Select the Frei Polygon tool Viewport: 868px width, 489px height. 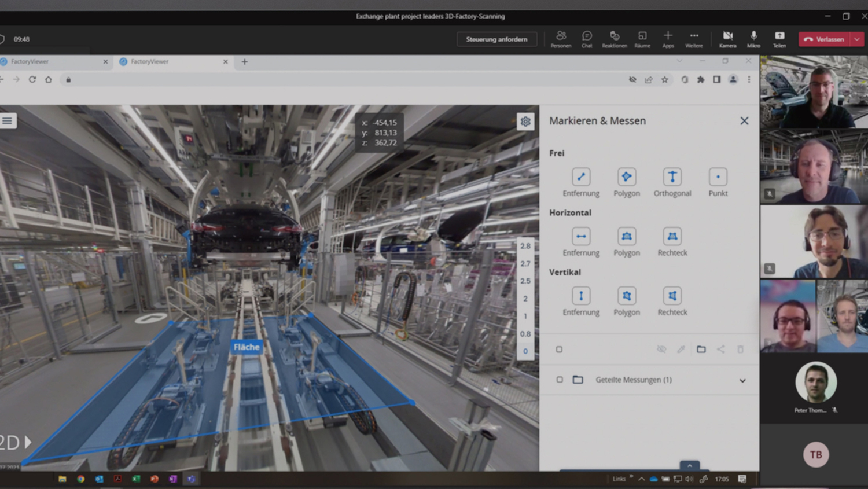click(626, 177)
